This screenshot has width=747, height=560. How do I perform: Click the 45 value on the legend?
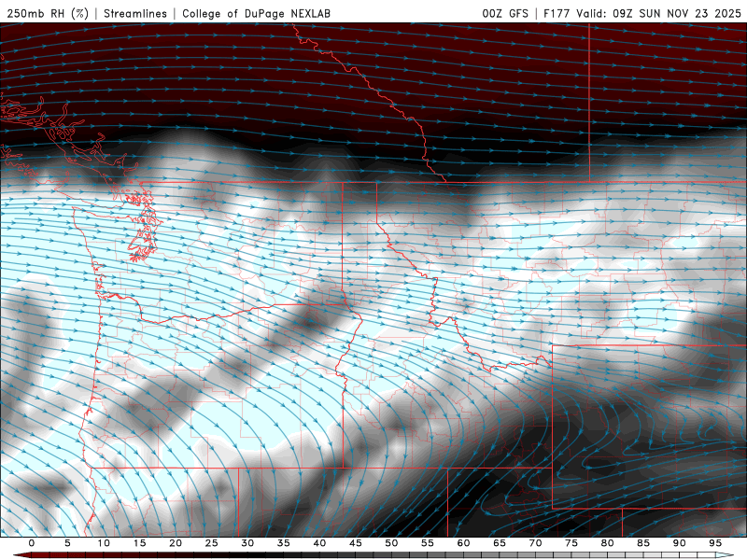point(356,543)
